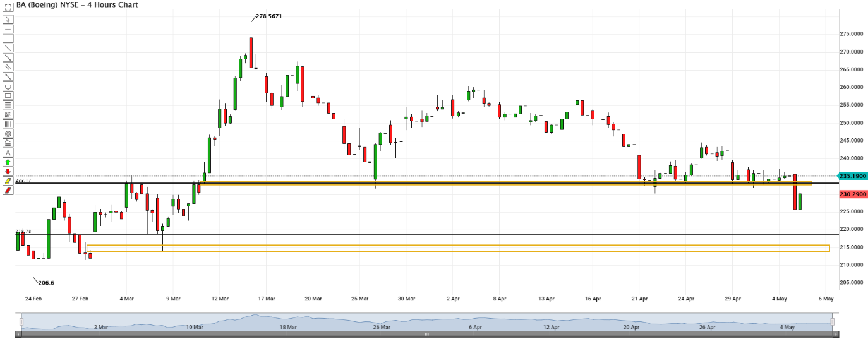Select the text annotation 'A' tool

tap(8, 153)
